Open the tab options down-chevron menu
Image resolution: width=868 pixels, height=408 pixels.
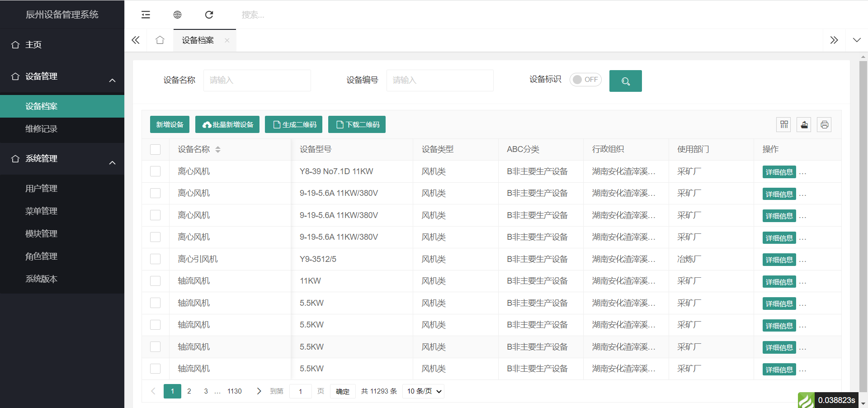point(856,40)
